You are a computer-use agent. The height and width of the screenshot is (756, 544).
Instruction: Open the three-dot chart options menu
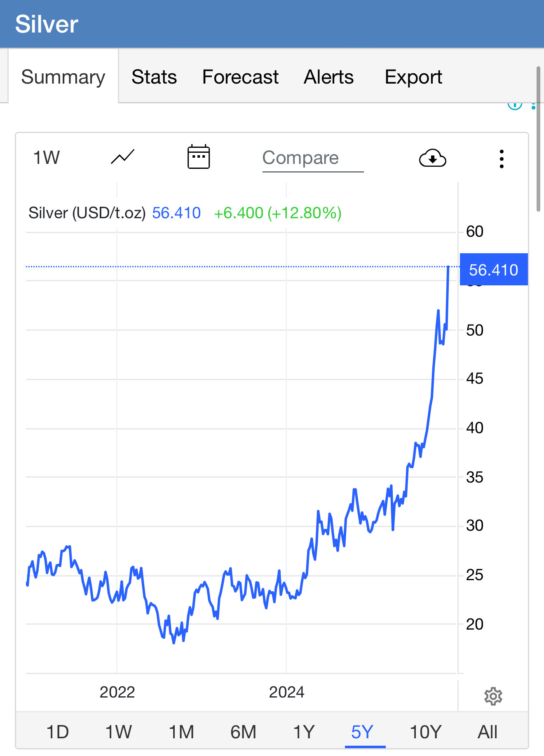tap(502, 159)
